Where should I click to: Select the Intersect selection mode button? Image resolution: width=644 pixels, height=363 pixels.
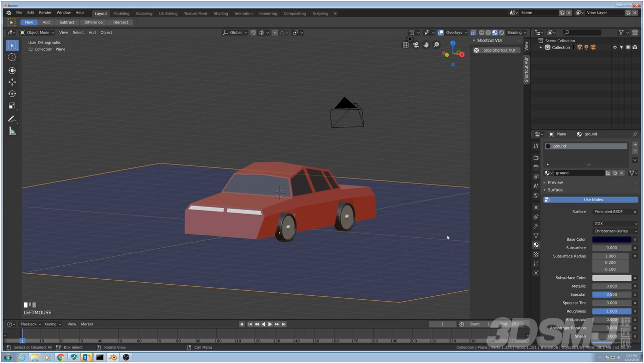click(120, 22)
